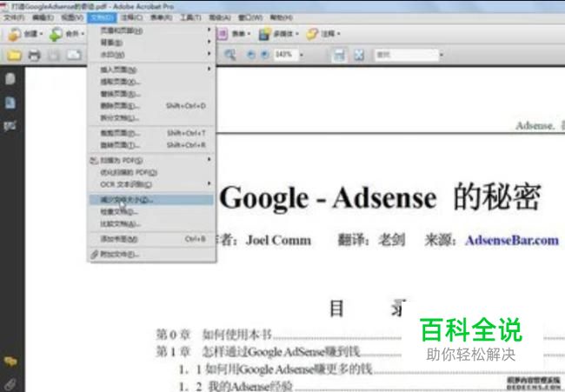Open the Pages panel in left sidebar

pos(10,78)
